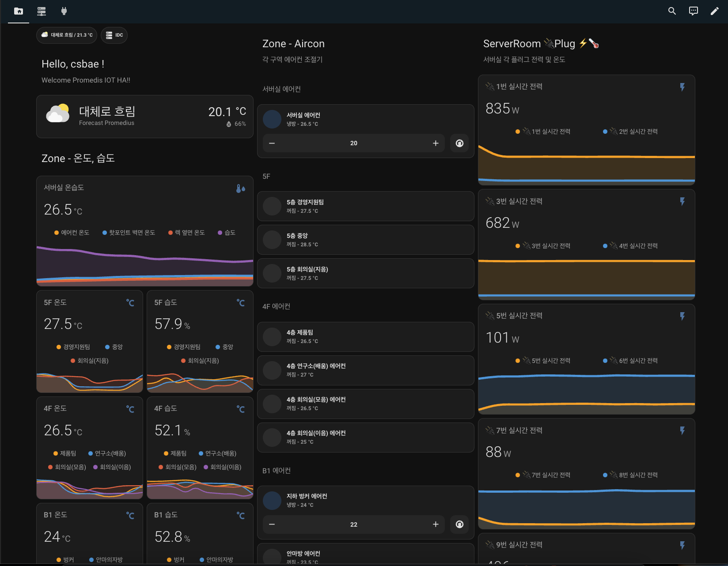Toggle power for 5층 중앙 aircon
This screenshot has height=566, width=728.
272,240
